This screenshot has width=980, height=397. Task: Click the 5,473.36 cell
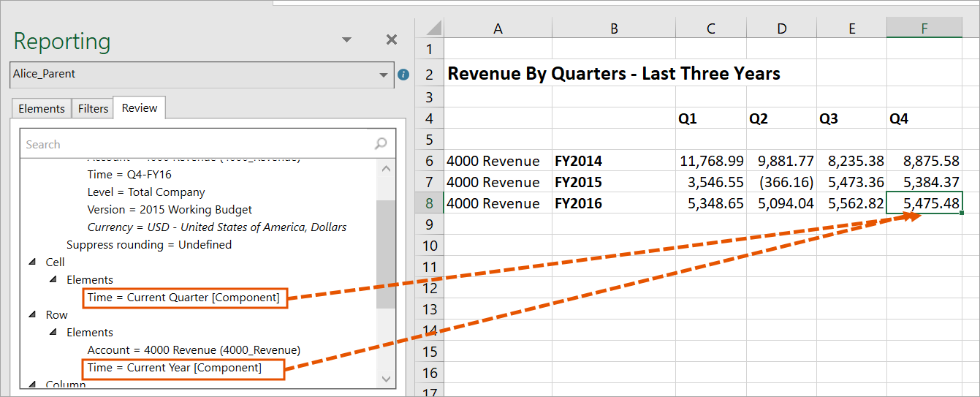(851, 182)
